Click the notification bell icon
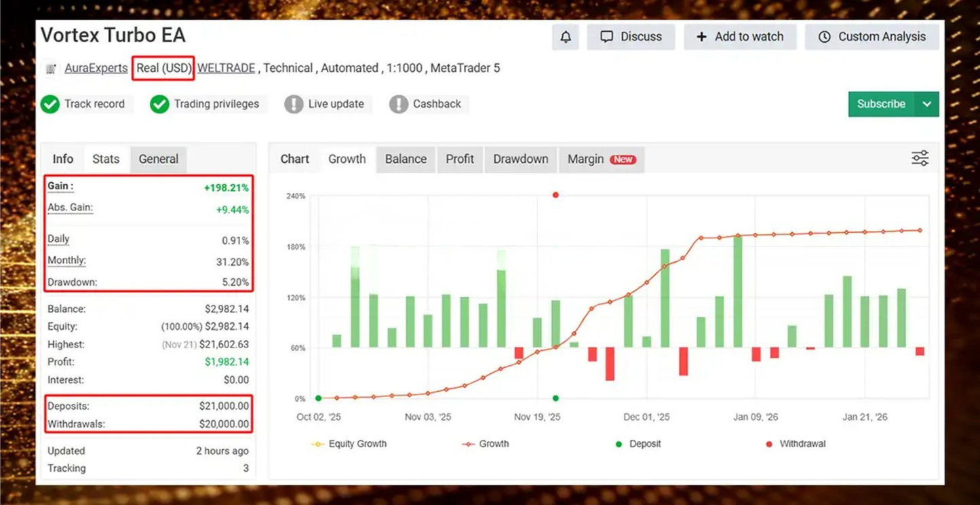Screen dimensions: 980x505 click(x=565, y=37)
